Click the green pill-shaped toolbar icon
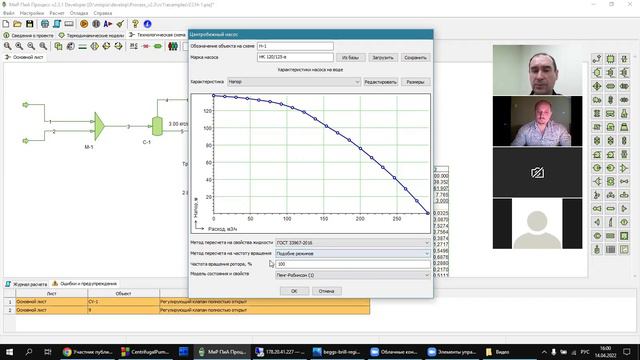 [x=158, y=46]
